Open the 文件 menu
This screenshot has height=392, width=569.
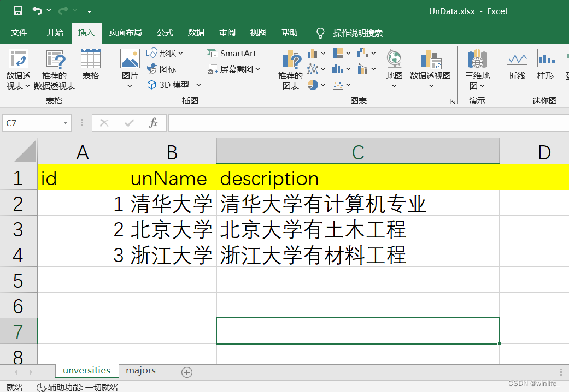(x=19, y=33)
